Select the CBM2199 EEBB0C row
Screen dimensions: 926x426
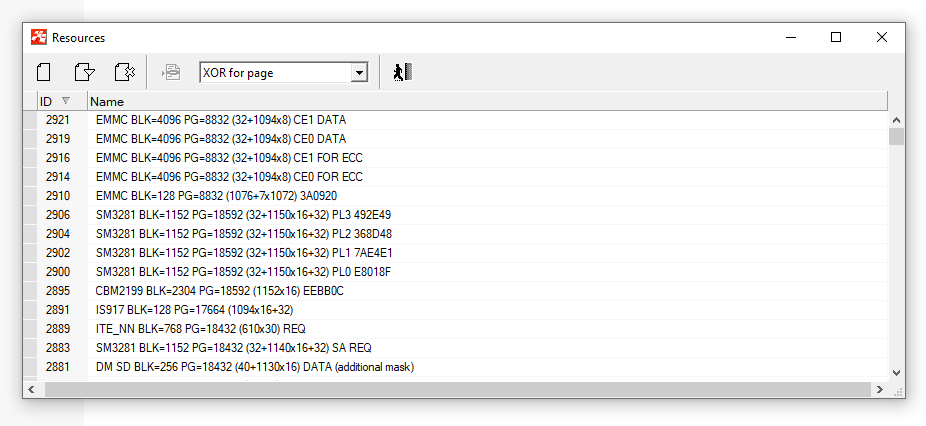(x=219, y=291)
